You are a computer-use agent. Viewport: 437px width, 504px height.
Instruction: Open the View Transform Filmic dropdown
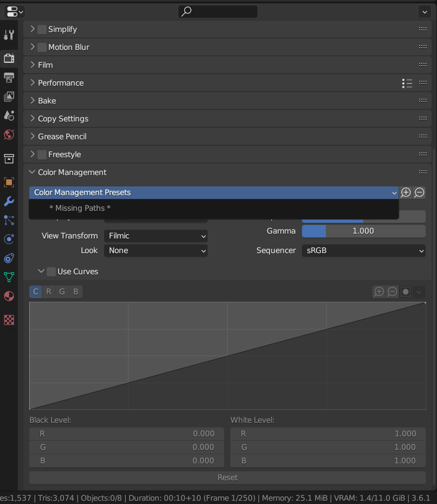coord(156,236)
